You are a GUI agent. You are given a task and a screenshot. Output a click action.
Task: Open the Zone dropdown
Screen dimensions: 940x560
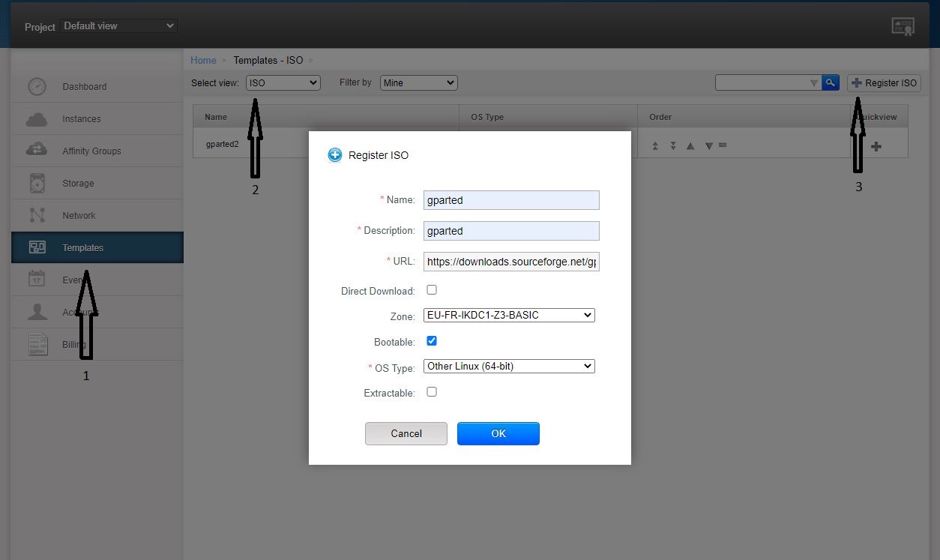pyautogui.click(x=509, y=315)
